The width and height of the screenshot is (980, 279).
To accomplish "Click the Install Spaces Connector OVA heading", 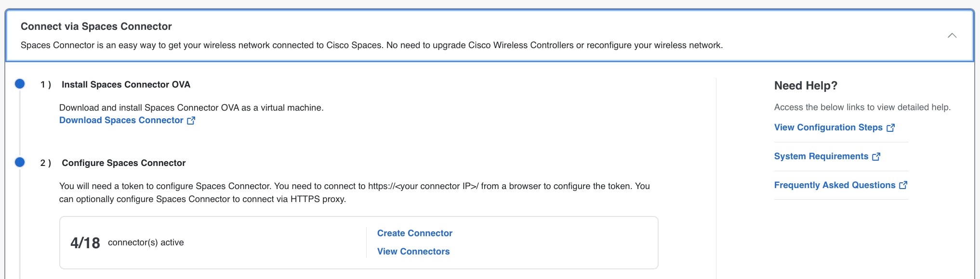I will (x=126, y=85).
